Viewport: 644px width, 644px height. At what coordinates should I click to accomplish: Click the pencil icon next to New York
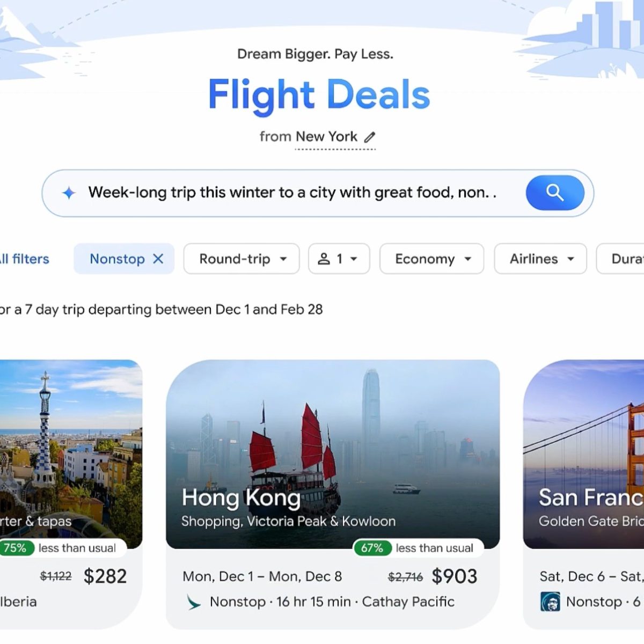coord(370,137)
